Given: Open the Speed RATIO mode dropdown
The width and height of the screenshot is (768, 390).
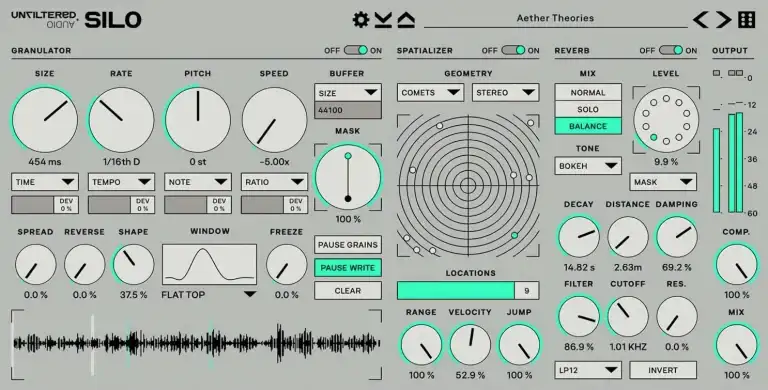Looking at the screenshot, I should point(274,182).
